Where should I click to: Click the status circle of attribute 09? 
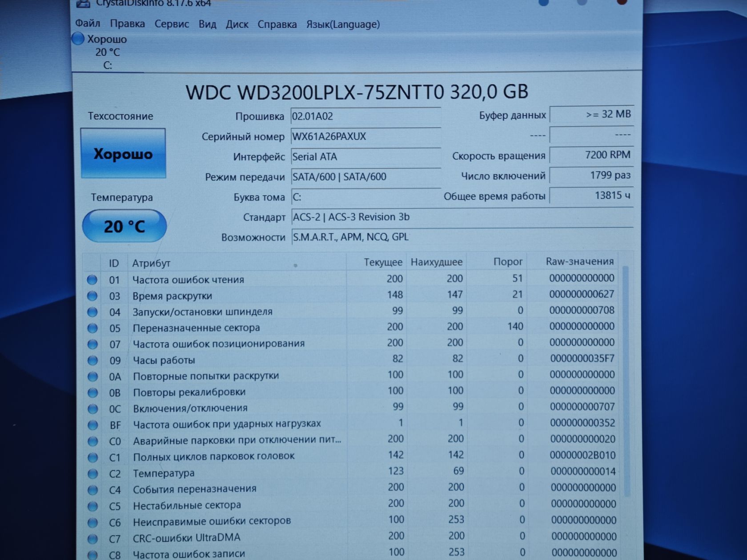(92, 360)
